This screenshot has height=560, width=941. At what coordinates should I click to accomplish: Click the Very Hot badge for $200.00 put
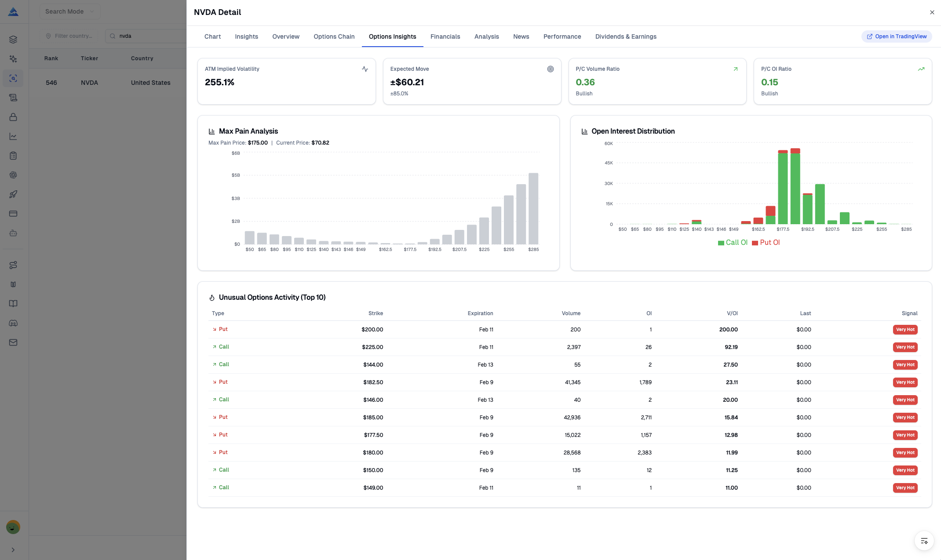(x=905, y=330)
